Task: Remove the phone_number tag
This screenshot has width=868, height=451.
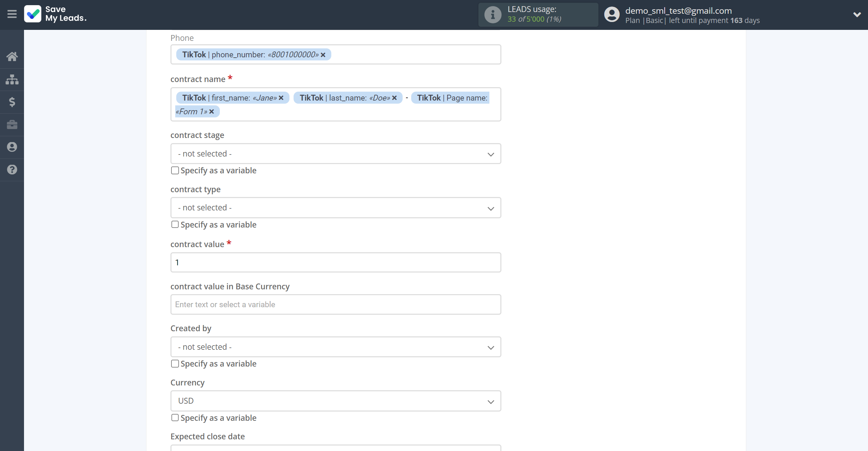Action: (x=323, y=55)
